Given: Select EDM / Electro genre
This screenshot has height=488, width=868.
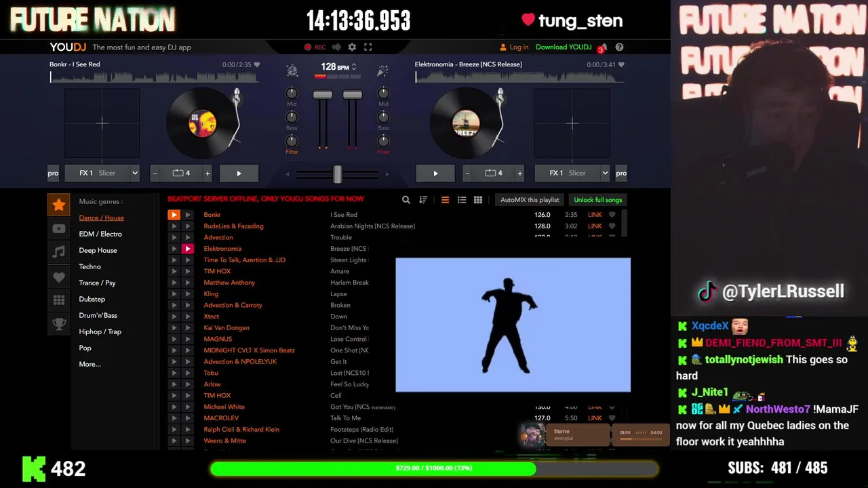Looking at the screenshot, I should (100, 234).
